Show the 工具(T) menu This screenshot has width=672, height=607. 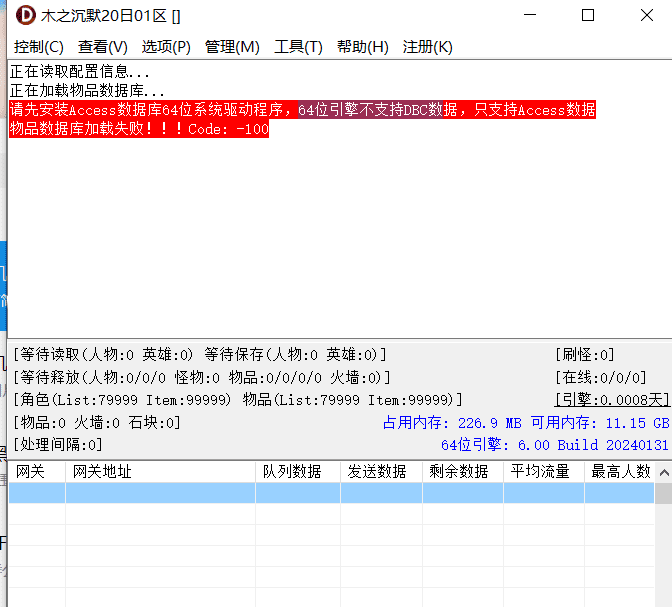tap(298, 47)
